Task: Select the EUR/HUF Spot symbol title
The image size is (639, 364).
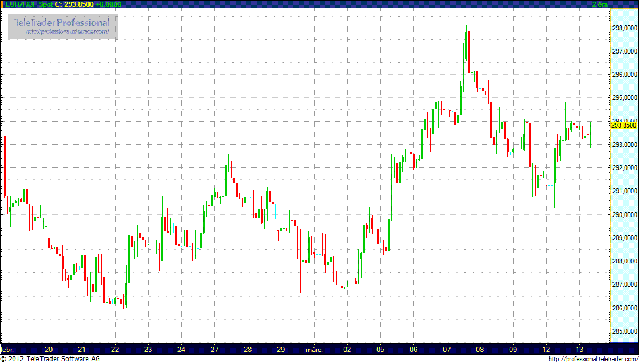Action: (x=26, y=4)
